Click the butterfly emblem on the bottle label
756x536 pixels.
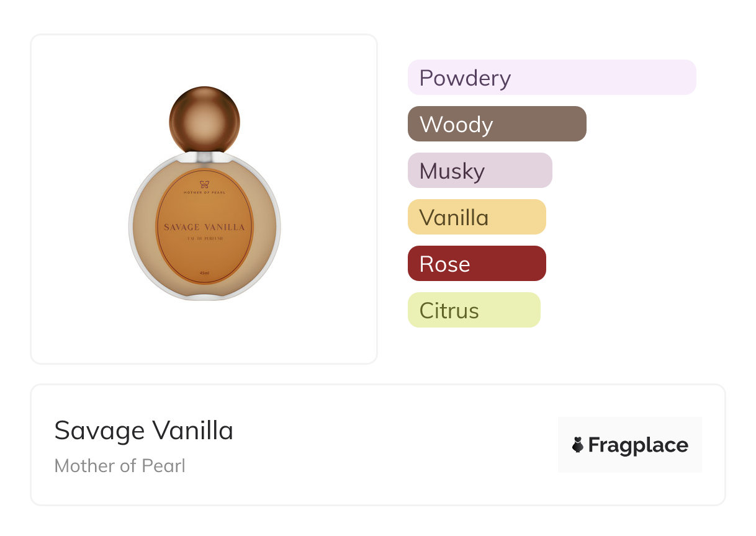205,184
